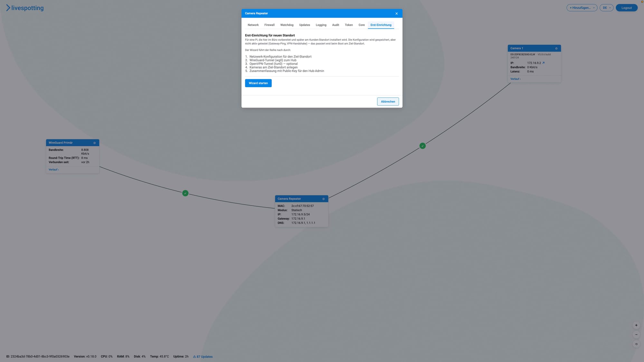The height and width of the screenshot is (362, 644).
Task: Switch to the Updates tab
Action: pyautogui.click(x=305, y=25)
